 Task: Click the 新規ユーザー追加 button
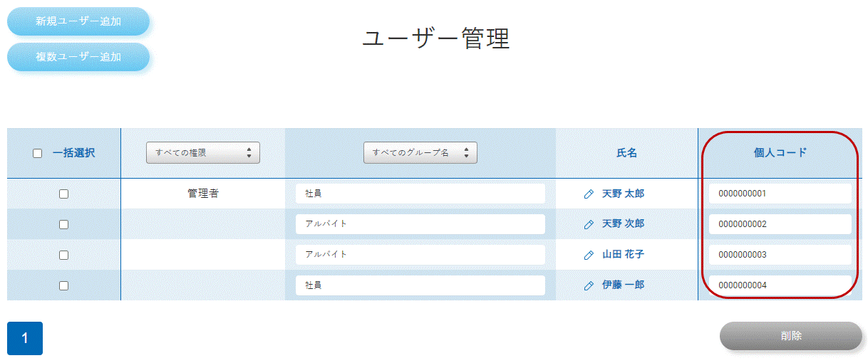[78, 21]
